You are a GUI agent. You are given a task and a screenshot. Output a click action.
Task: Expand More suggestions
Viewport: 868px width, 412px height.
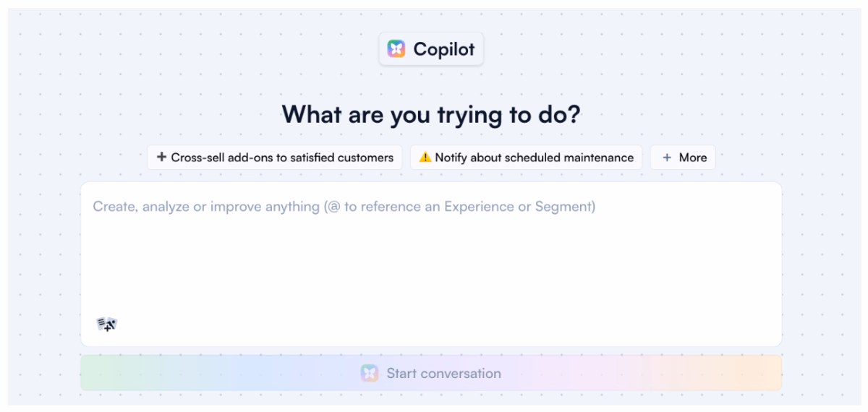pos(683,158)
